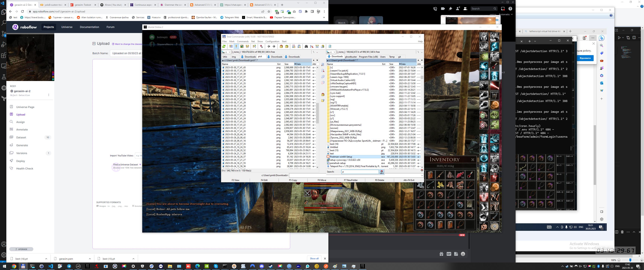Screen dimensions: 644x270
Task: Click the F8 Delete button
Action: (x=379, y=180)
